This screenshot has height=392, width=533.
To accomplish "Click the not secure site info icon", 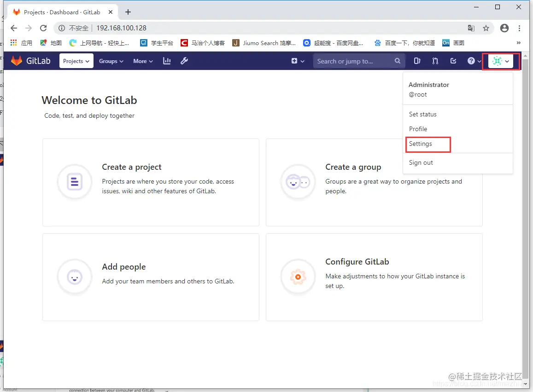I will click(x=62, y=28).
